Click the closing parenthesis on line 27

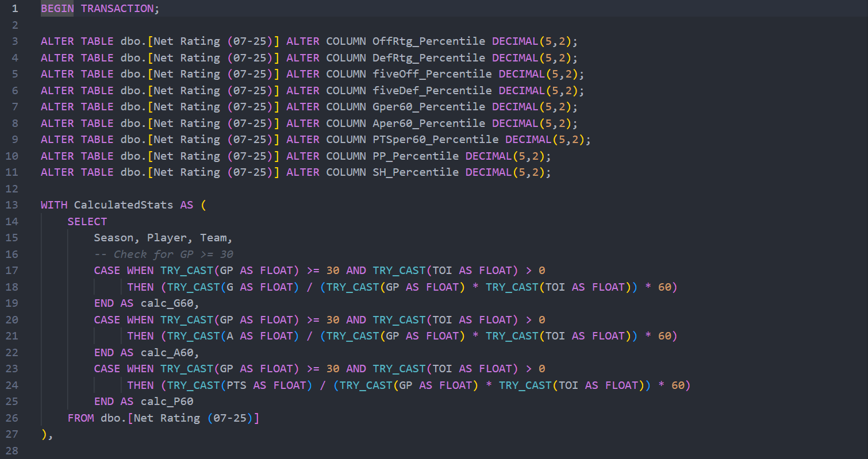pyautogui.click(x=44, y=434)
